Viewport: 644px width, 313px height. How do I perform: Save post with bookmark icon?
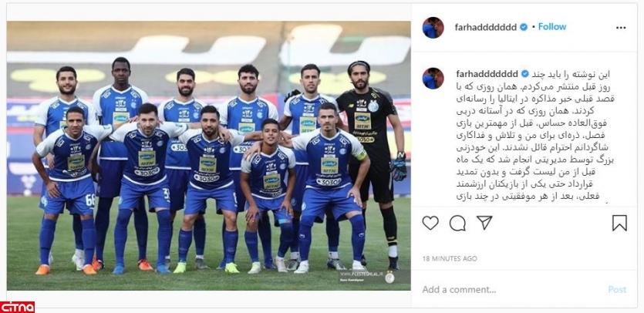pyautogui.click(x=619, y=223)
